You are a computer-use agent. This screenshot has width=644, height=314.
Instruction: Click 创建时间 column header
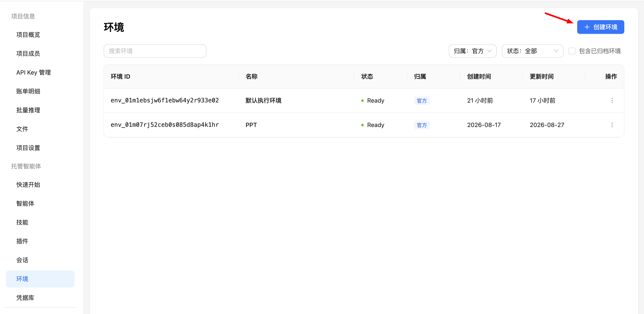tap(479, 76)
